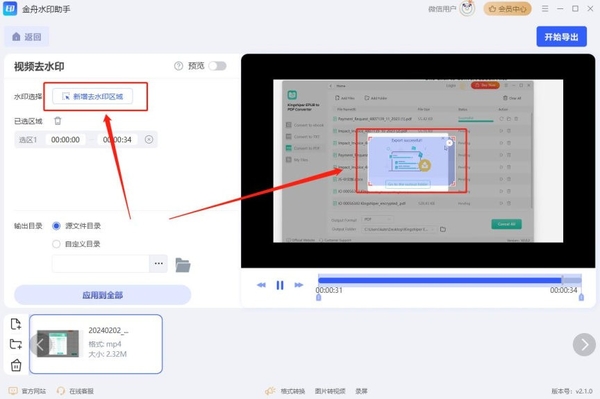Select the 自定义目录 radio button

(56, 244)
